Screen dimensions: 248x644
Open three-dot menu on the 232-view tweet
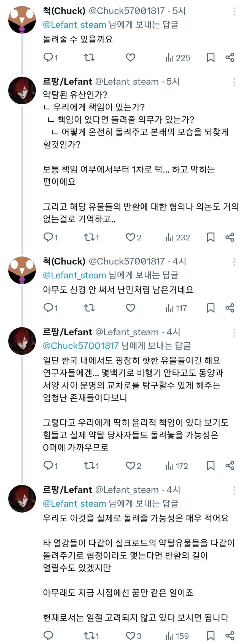point(234,82)
